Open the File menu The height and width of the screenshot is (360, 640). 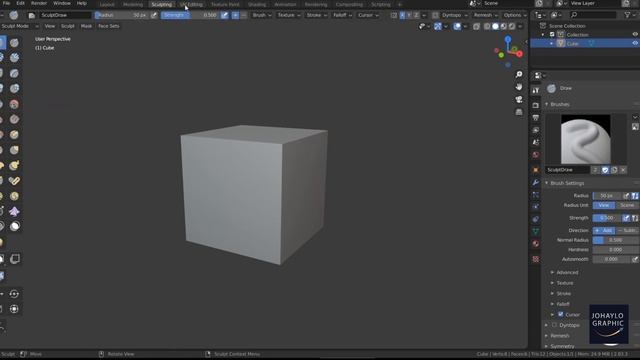7,3
